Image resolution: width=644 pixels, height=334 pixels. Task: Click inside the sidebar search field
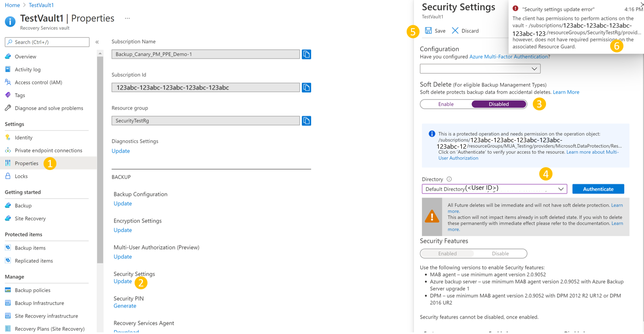point(47,42)
